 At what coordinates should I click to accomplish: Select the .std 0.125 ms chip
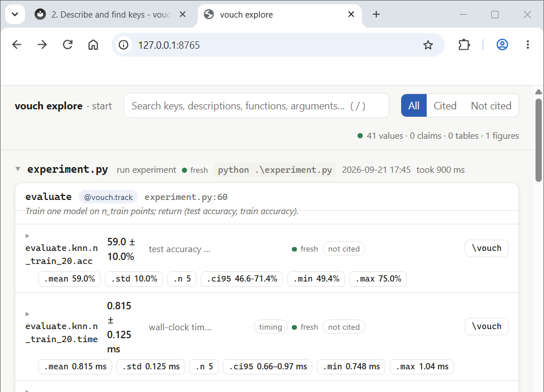tap(151, 367)
